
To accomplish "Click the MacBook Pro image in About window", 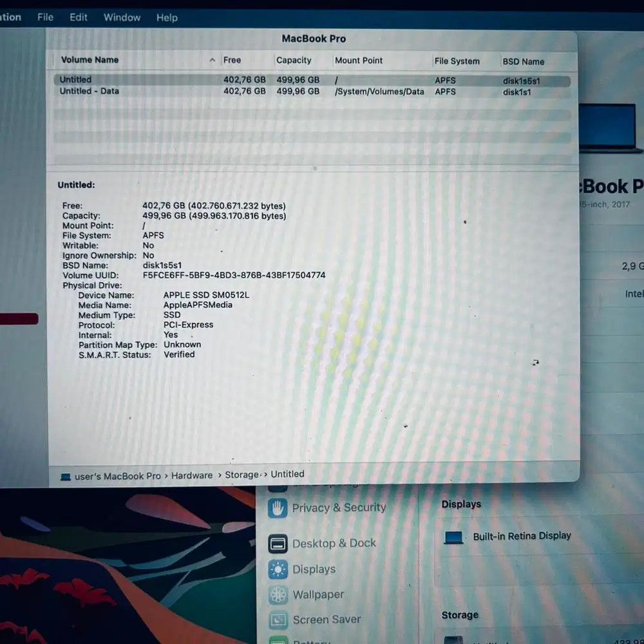I will tap(611, 128).
